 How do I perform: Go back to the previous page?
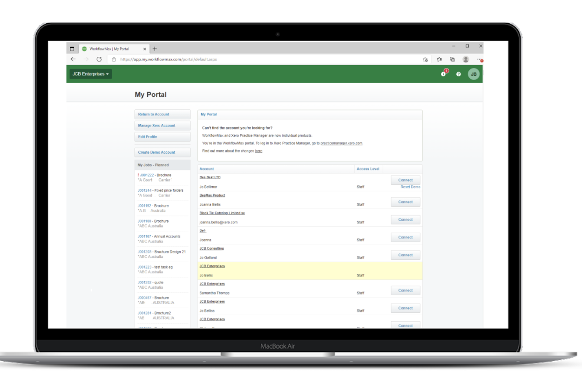pyautogui.click(x=73, y=59)
